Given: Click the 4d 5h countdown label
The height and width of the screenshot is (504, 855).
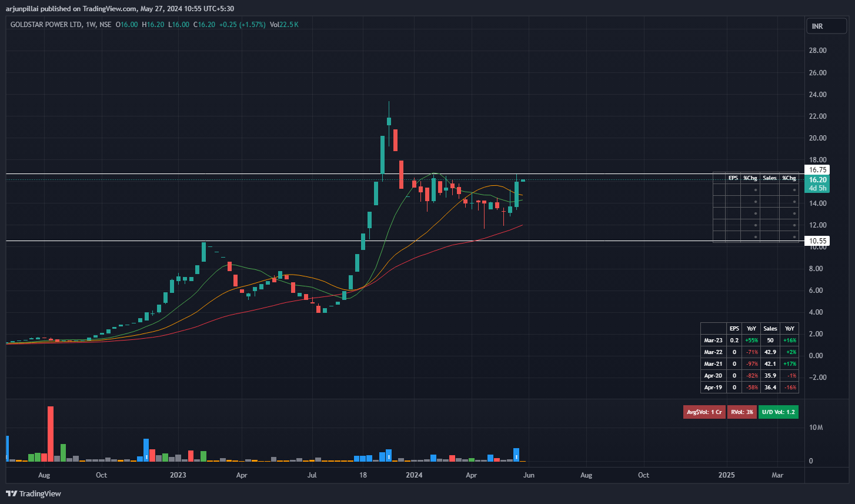Looking at the screenshot, I should (817, 188).
